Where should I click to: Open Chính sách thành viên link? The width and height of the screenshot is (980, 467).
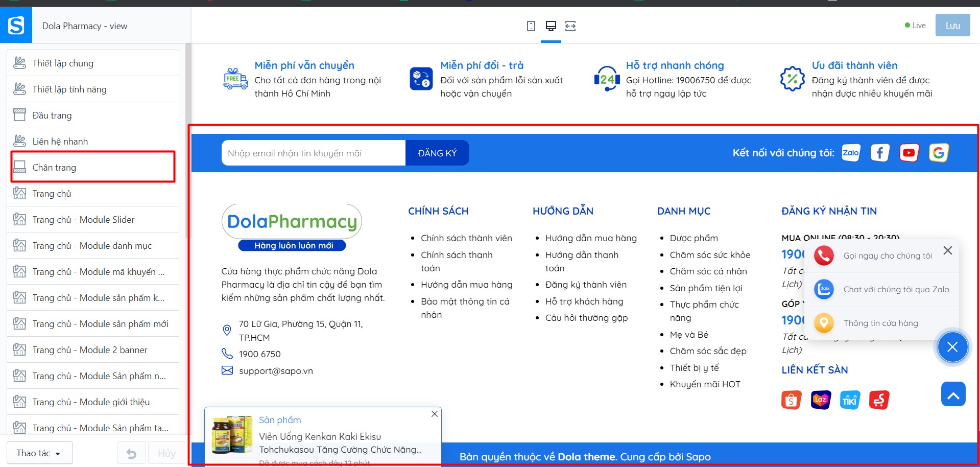coord(466,238)
